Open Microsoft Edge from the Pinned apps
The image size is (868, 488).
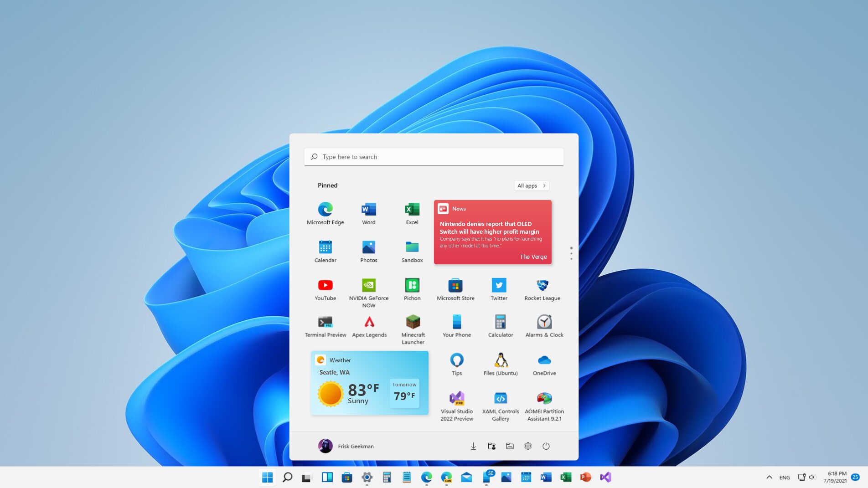coord(325,213)
